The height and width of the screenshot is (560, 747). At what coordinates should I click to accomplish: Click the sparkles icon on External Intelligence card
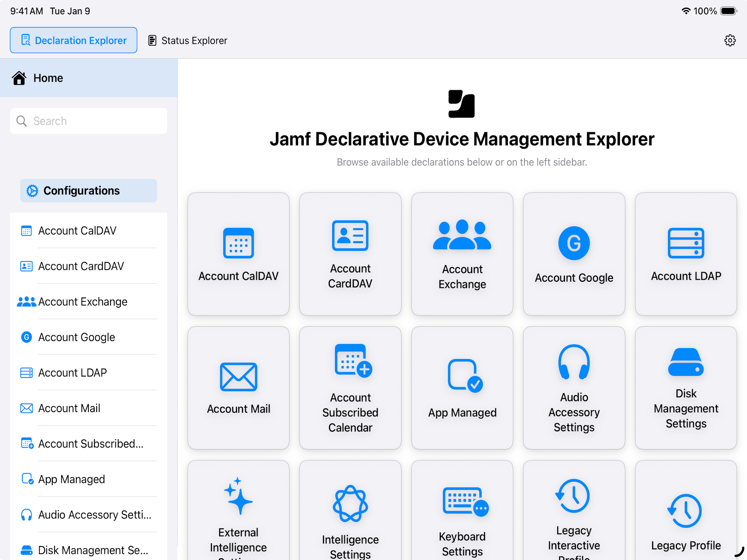click(x=238, y=496)
